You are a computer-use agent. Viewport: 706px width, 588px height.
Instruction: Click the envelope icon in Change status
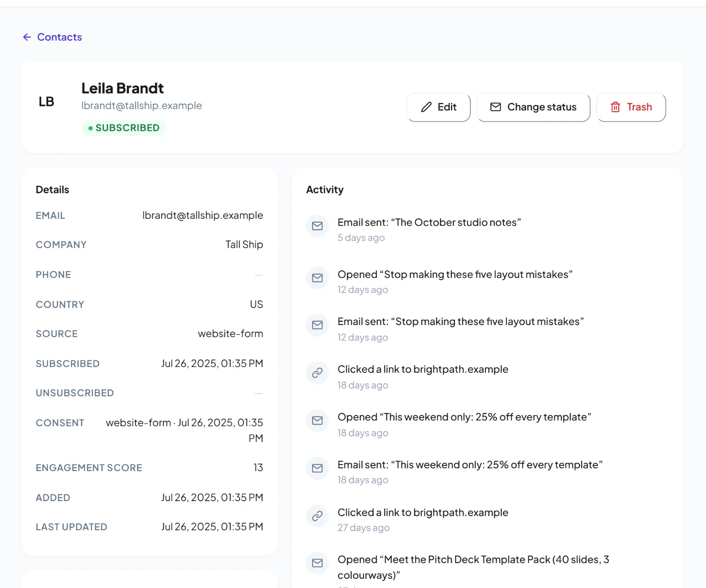tap(496, 107)
